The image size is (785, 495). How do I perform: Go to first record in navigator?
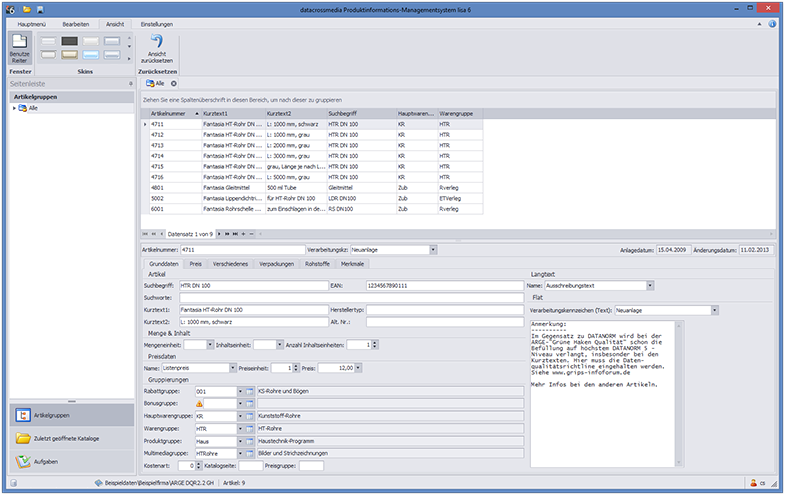[x=145, y=234]
